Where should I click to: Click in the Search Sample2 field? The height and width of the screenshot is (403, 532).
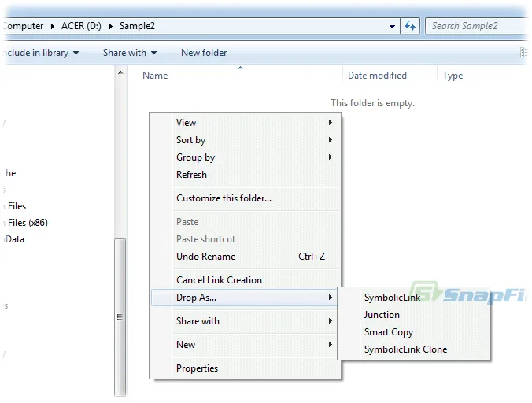pos(477,26)
